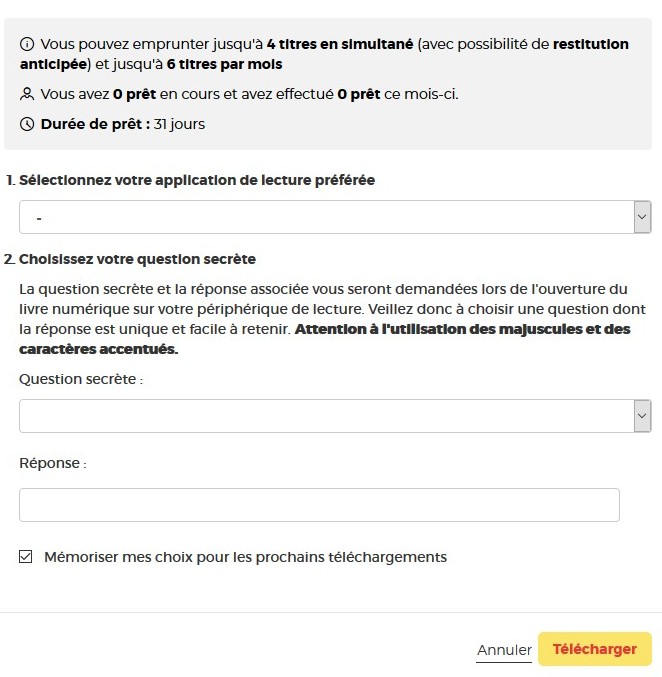Click the info icon beside the borrowing limit
The width and height of the screenshot is (662, 677).
point(27,44)
